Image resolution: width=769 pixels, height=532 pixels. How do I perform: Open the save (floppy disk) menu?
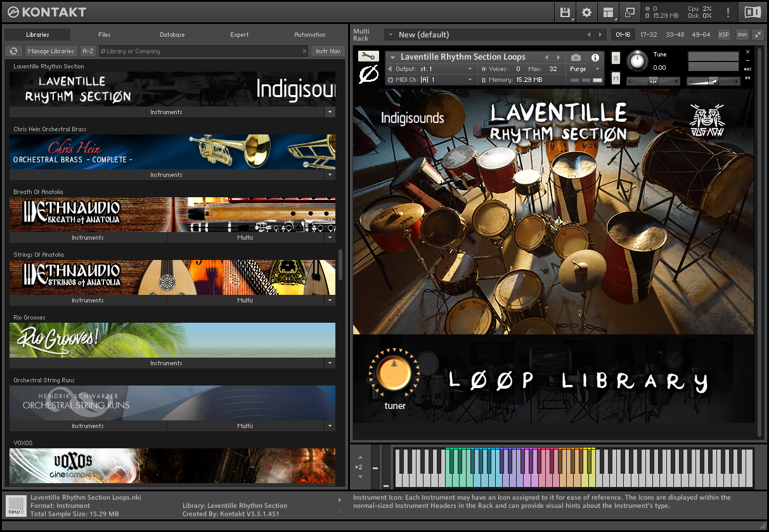point(565,11)
